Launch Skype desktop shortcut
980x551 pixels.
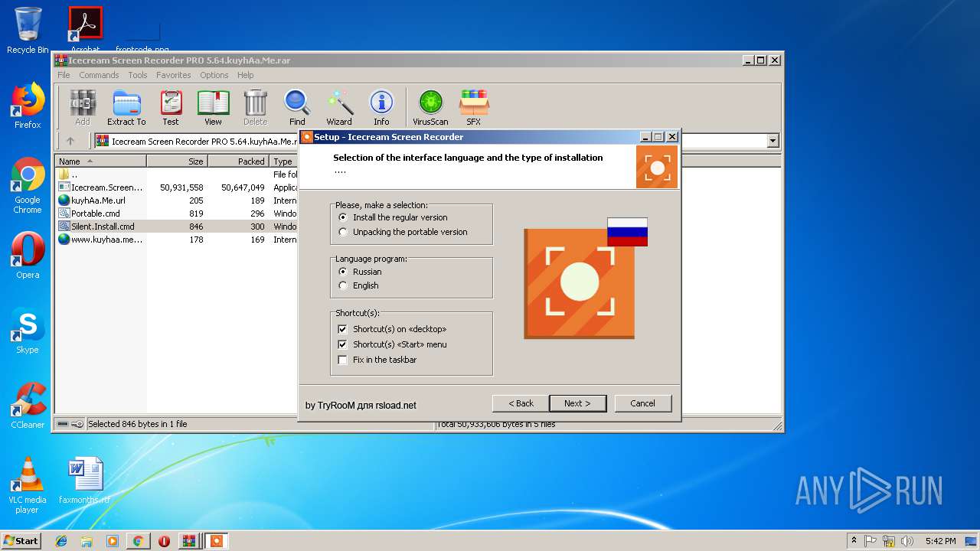pos(28,331)
